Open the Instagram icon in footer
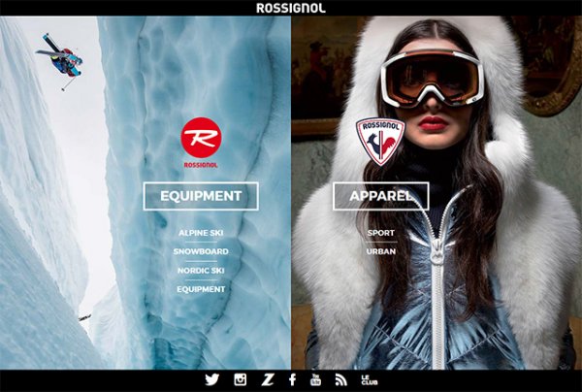 [240, 380]
